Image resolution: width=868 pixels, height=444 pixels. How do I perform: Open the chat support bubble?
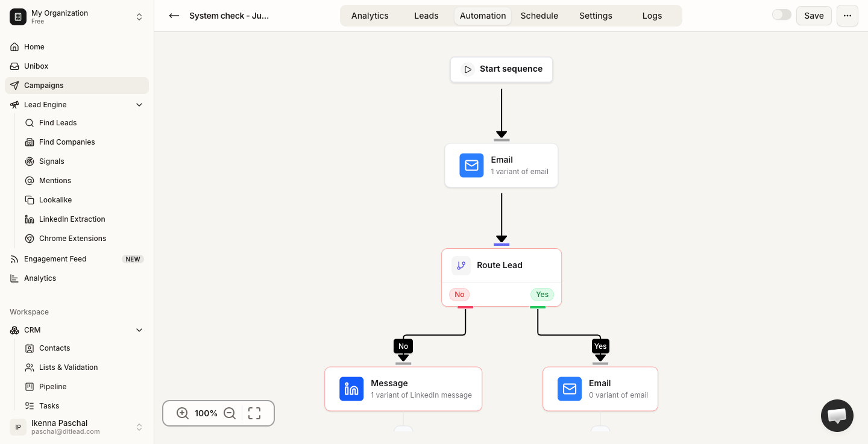click(x=837, y=416)
